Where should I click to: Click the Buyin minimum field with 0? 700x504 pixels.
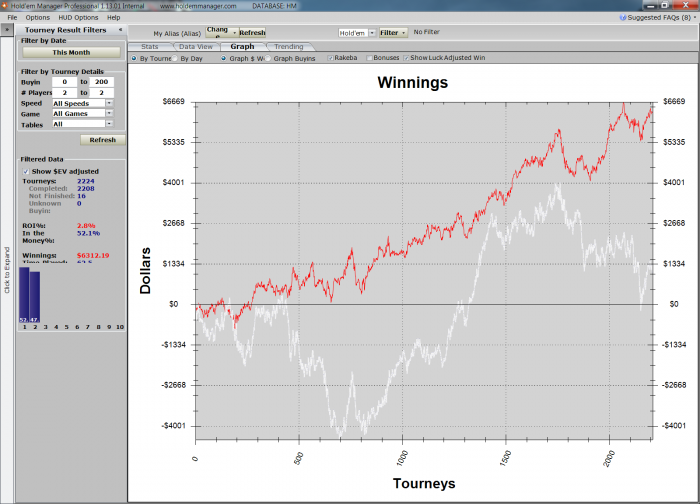pyautogui.click(x=64, y=82)
